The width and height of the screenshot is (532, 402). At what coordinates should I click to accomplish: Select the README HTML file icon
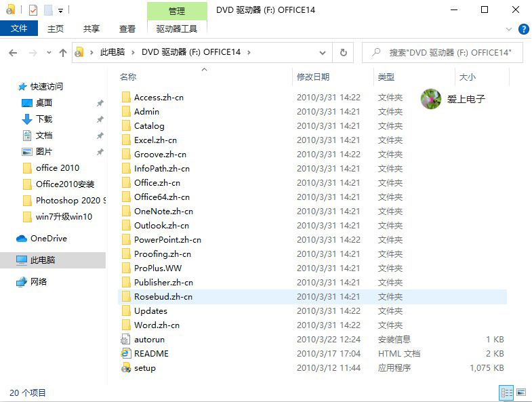126,354
